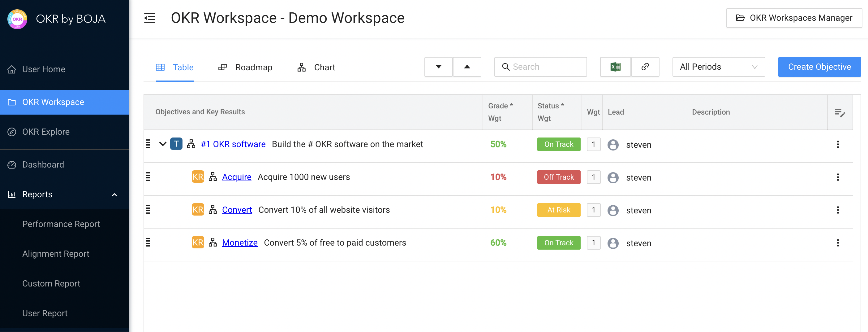Switch to the Chart tab
Image resolution: width=868 pixels, height=332 pixels.
coord(316,67)
